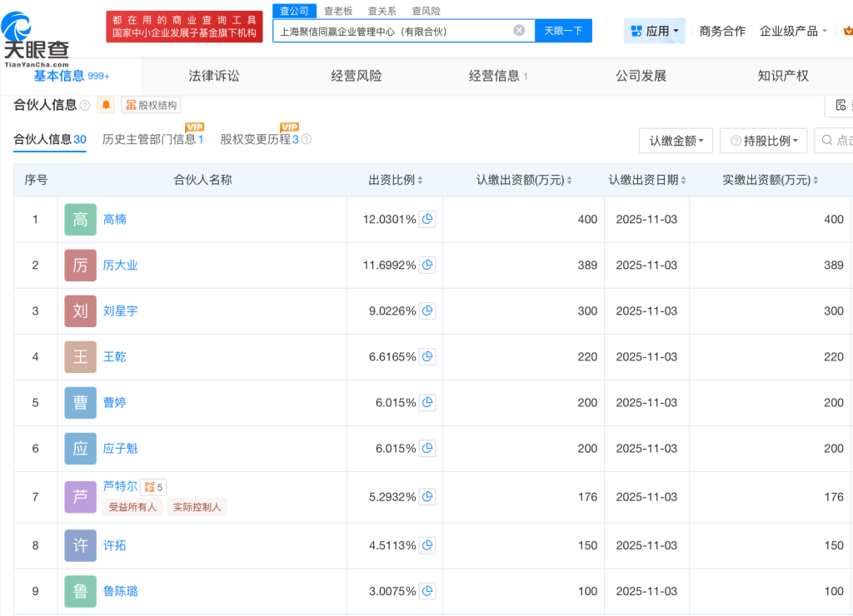Switch to the 法律诉讼 tab
This screenshot has width=853, height=616.
pos(214,76)
